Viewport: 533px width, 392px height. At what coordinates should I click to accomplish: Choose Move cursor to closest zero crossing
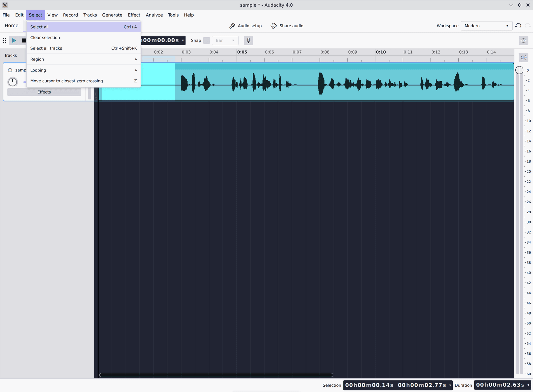(84, 81)
